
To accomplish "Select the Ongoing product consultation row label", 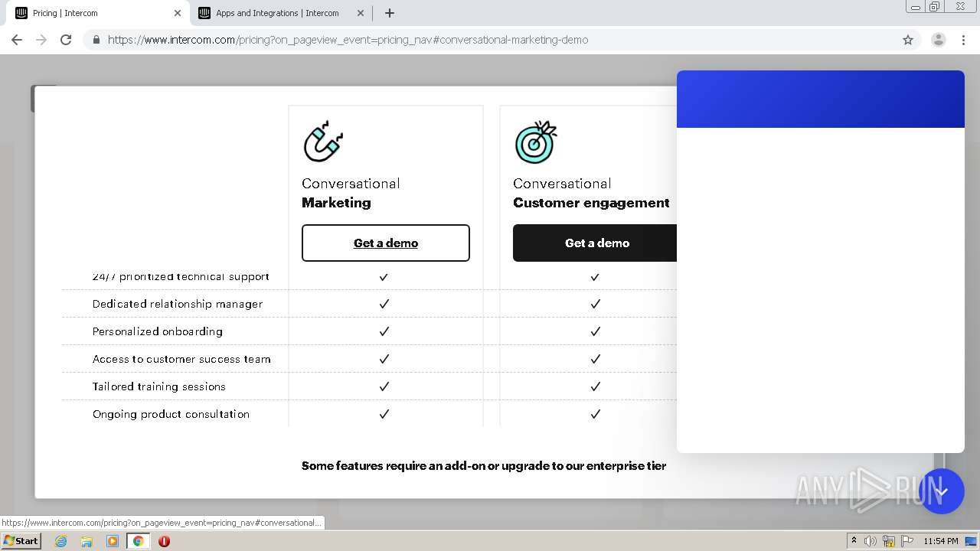I will tap(171, 414).
